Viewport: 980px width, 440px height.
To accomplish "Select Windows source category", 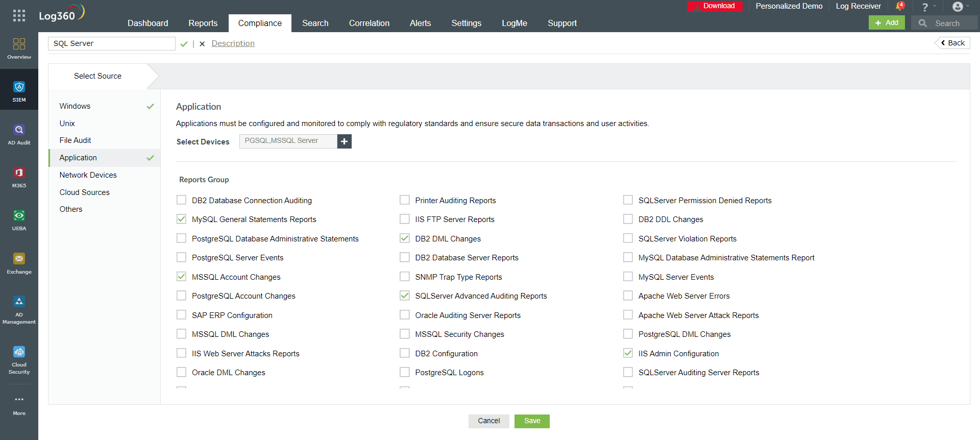I will (x=105, y=106).
